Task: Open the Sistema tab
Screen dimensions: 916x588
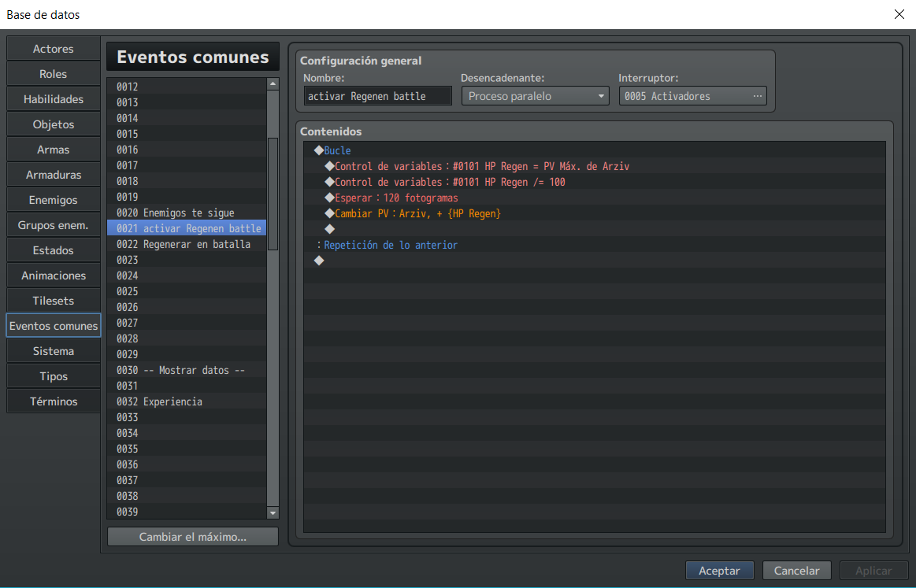Action: (x=53, y=350)
